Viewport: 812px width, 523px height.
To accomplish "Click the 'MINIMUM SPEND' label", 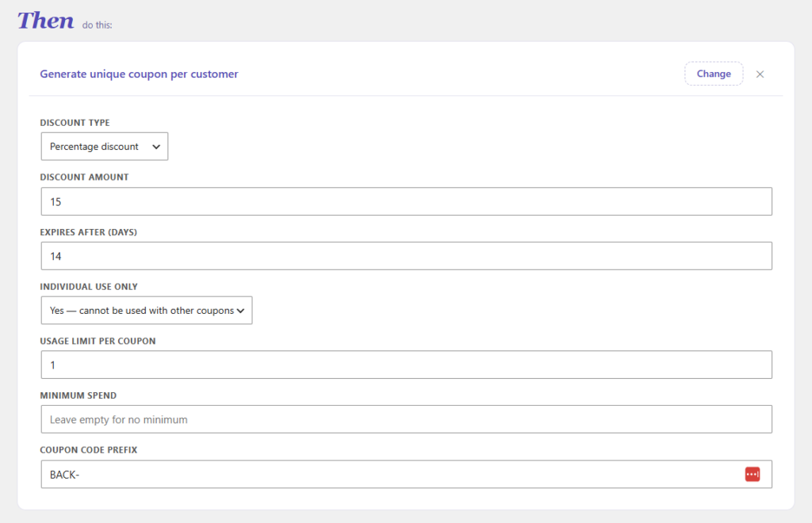I will pyautogui.click(x=79, y=395).
